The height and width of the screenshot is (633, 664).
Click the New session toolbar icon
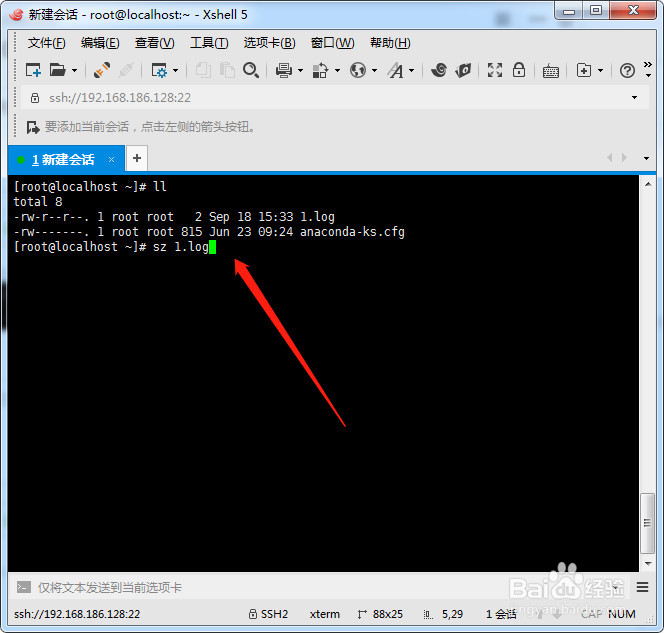[33, 70]
